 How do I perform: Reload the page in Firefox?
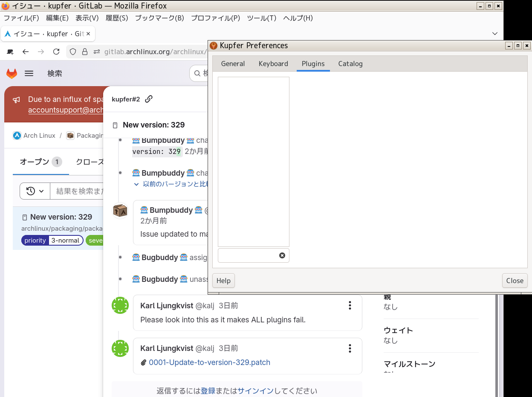coord(56,52)
